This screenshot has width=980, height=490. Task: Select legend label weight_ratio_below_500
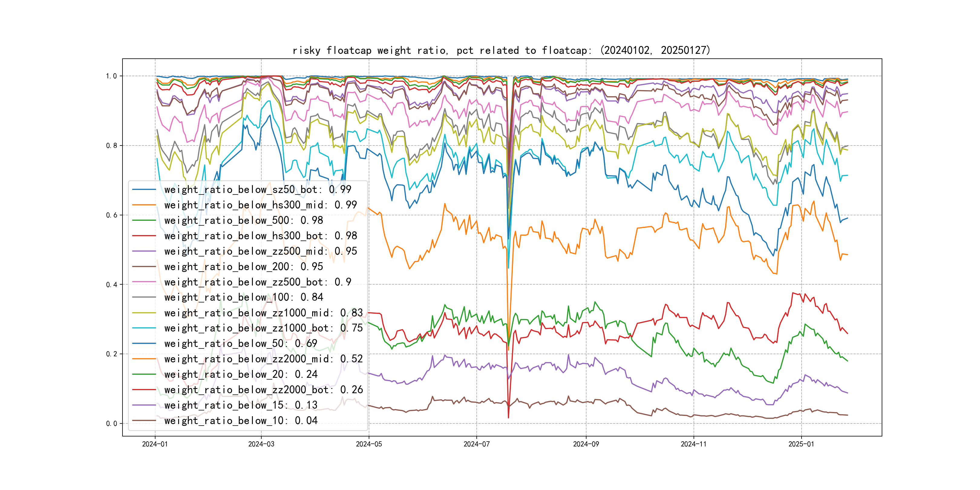[243, 220]
